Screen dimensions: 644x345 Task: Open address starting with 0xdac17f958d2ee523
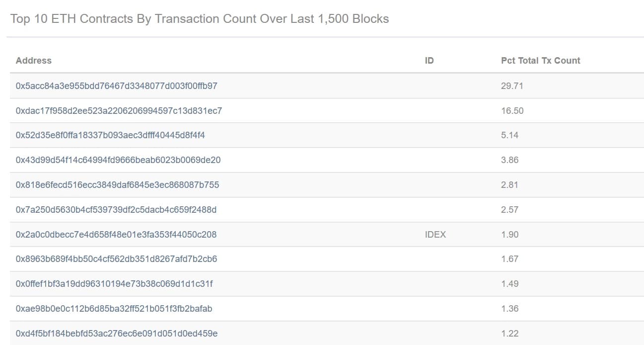(119, 111)
